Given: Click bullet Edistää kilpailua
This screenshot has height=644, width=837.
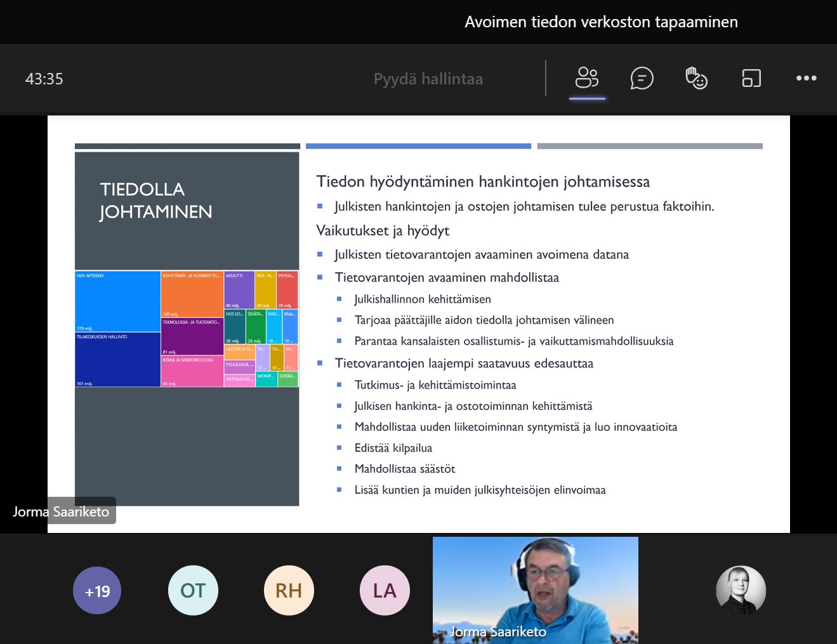Looking at the screenshot, I should coord(393,447).
